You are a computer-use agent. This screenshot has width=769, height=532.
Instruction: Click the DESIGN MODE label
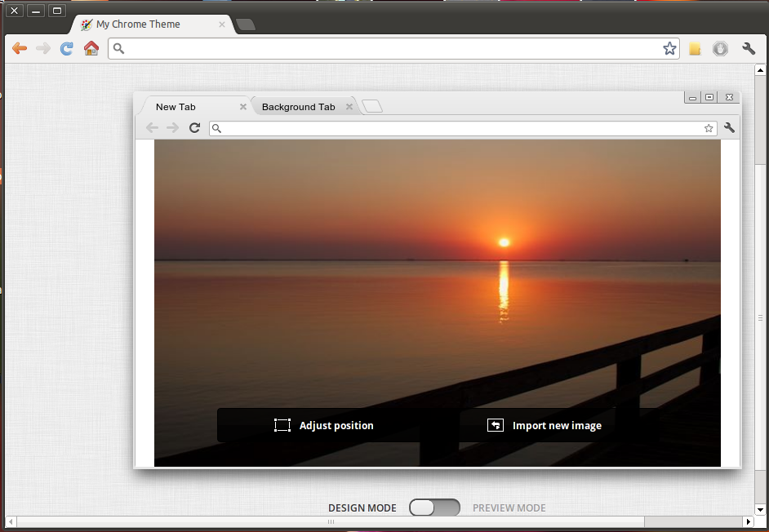(362, 508)
